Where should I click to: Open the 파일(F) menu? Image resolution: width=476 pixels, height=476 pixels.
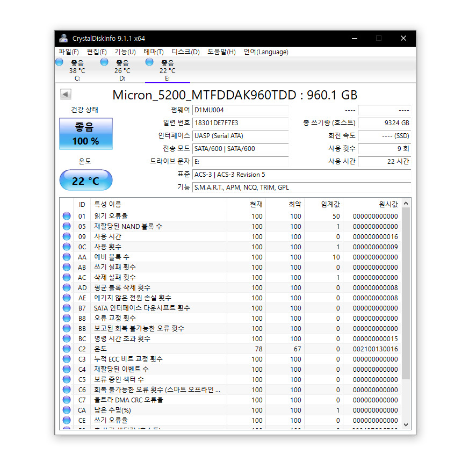pos(69,52)
